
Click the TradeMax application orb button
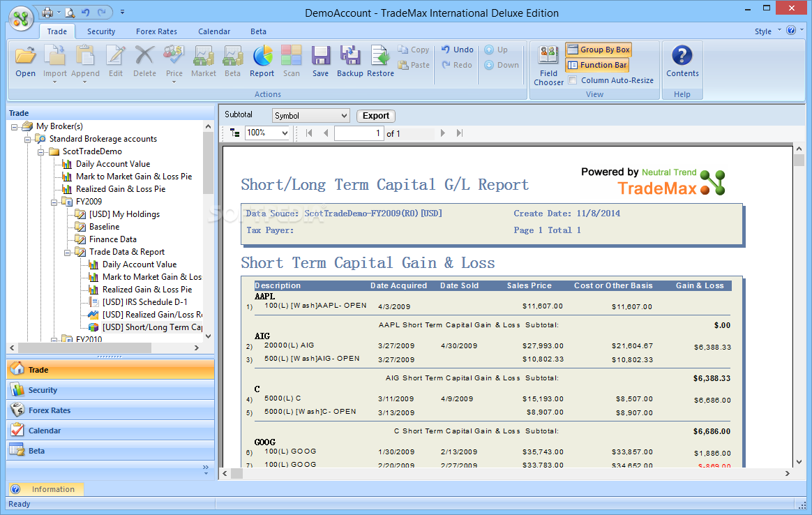pos(21,19)
